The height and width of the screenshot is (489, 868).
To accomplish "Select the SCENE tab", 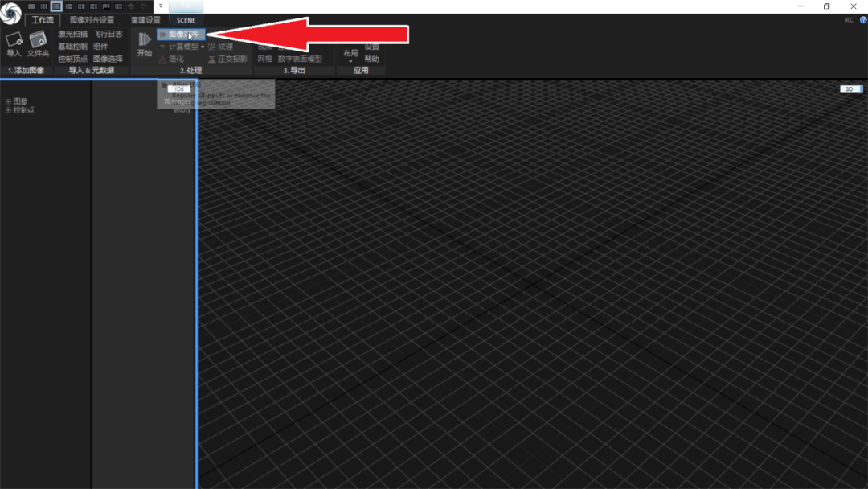I will point(186,20).
